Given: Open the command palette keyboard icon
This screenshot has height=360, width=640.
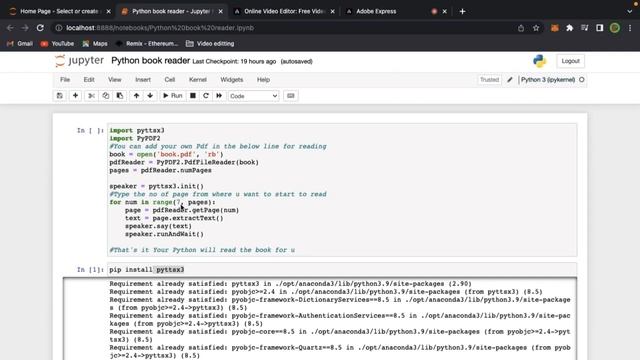Looking at the screenshot, I should pos(291,96).
